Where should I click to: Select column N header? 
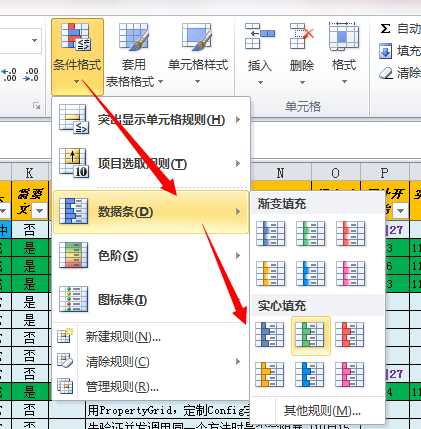coord(280,173)
